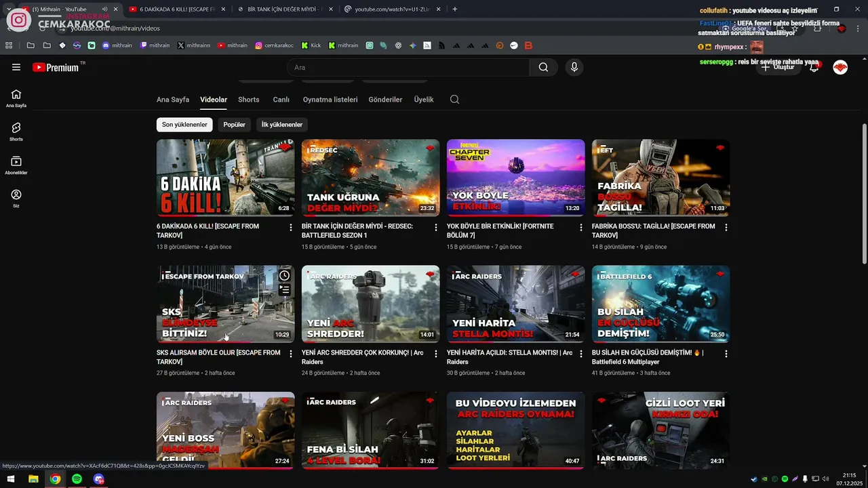Viewport: 868px width, 488px height.
Task: Open the Windows Start menu
Action: click(11, 479)
